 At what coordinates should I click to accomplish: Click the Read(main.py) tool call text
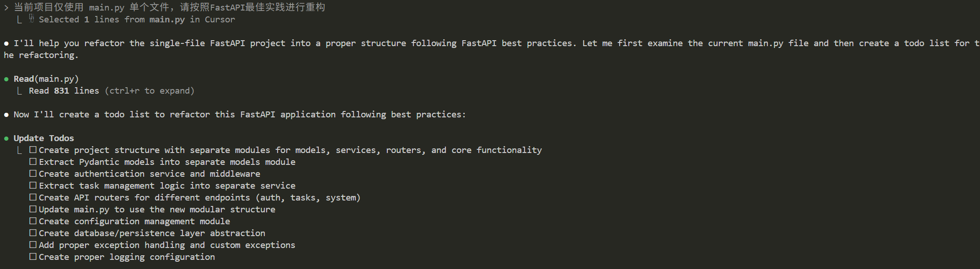pyautogui.click(x=46, y=79)
